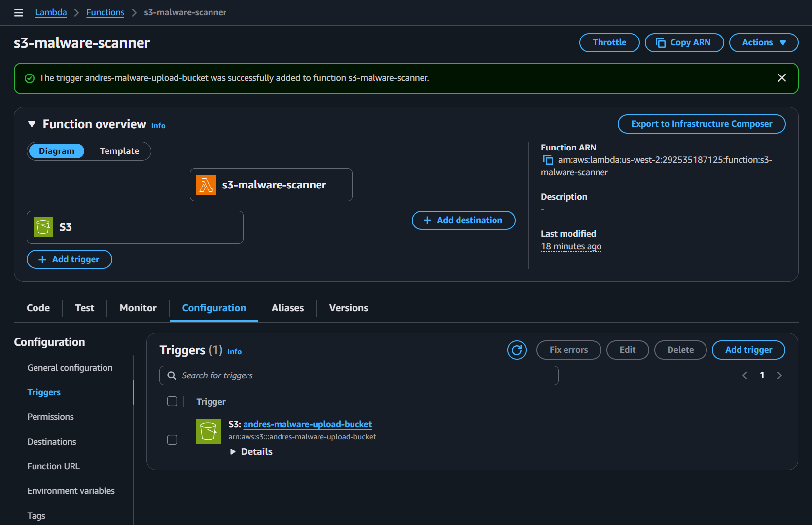Screen dimensions: 812x525
Task: Open the Test tab
Action: [85, 308]
